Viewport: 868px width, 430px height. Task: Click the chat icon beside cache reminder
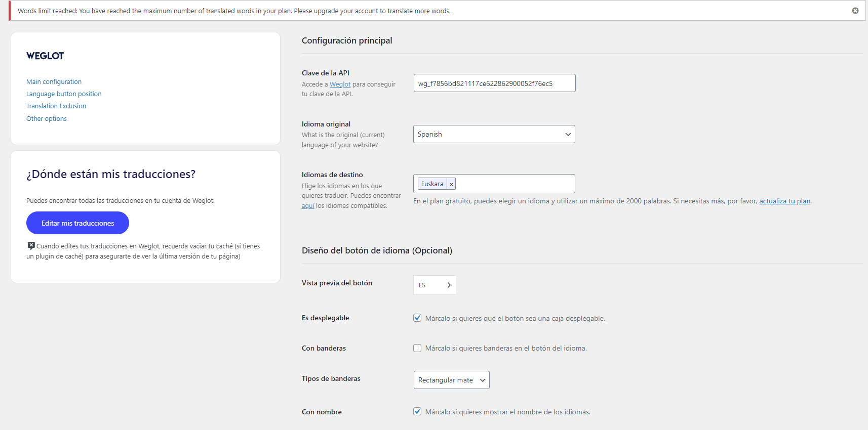31,246
